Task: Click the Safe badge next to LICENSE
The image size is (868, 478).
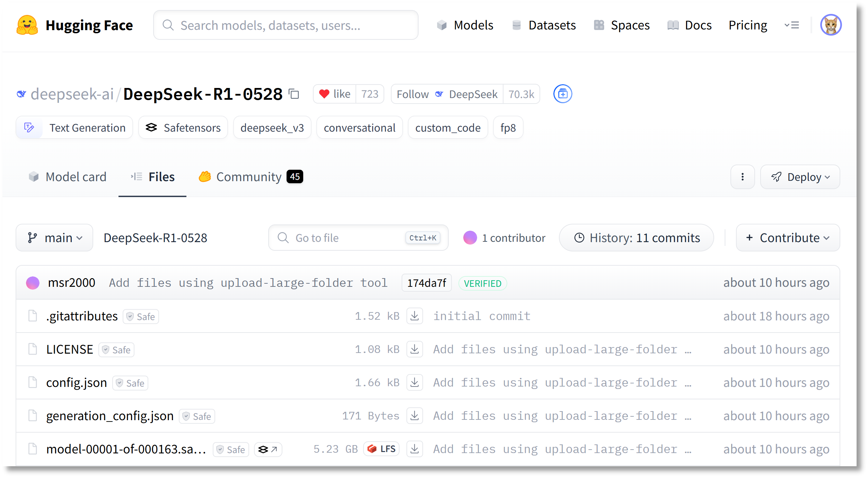Action: coord(116,350)
